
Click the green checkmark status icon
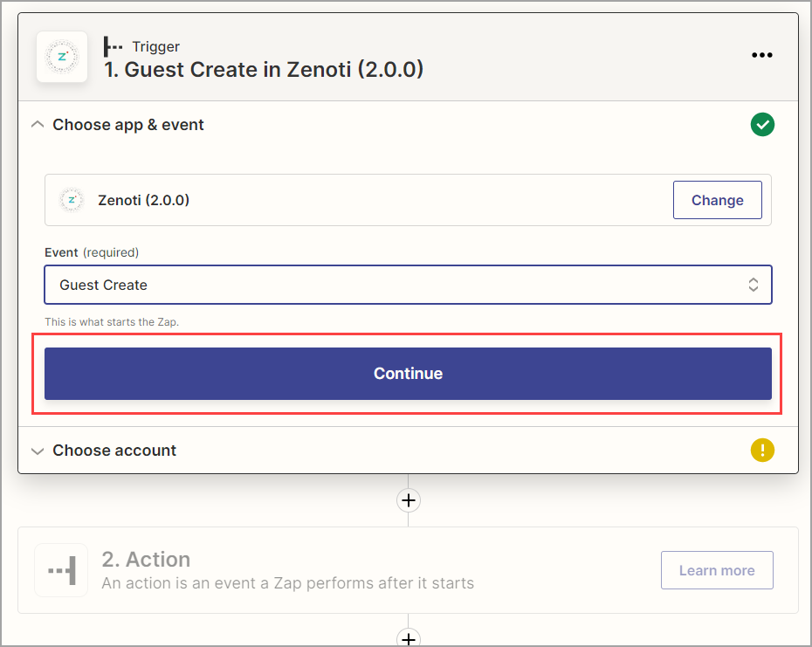(x=762, y=125)
